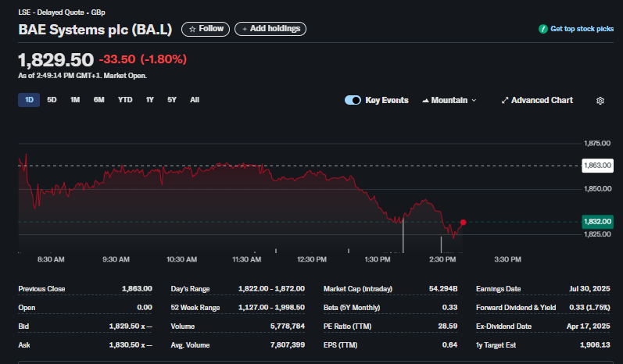This screenshot has height=364, width=623.
Task: Open the Advanced Chart view
Action: click(537, 101)
